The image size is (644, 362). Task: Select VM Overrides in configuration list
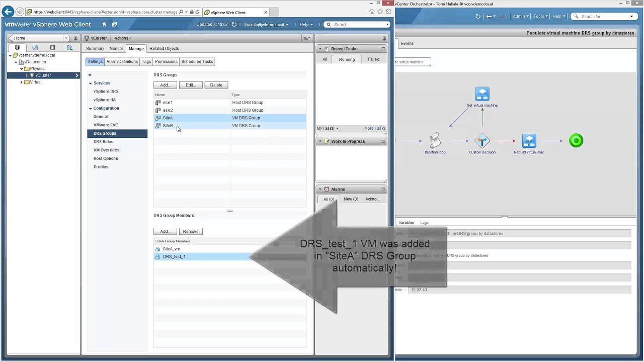click(106, 150)
